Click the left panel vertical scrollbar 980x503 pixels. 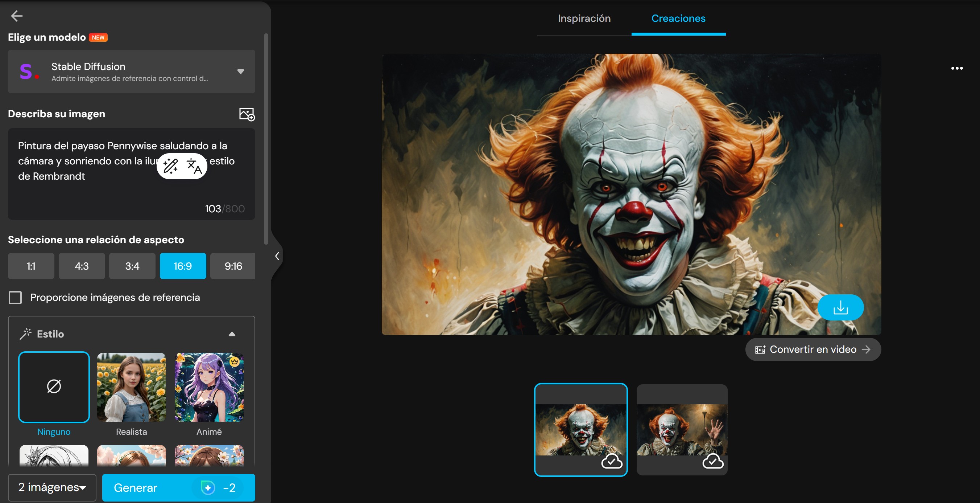point(266,139)
